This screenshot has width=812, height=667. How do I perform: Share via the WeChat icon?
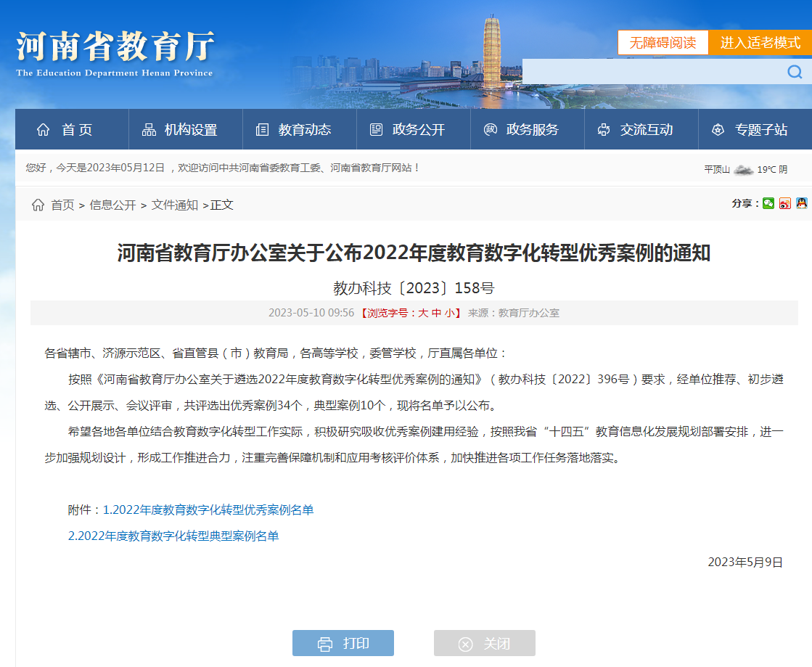(x=768, y=203)
